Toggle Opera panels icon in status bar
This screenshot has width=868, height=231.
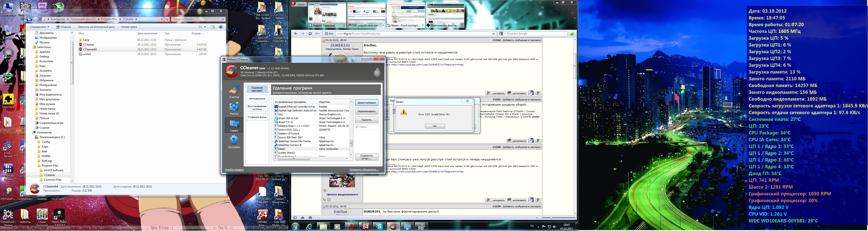coord(295,218)
